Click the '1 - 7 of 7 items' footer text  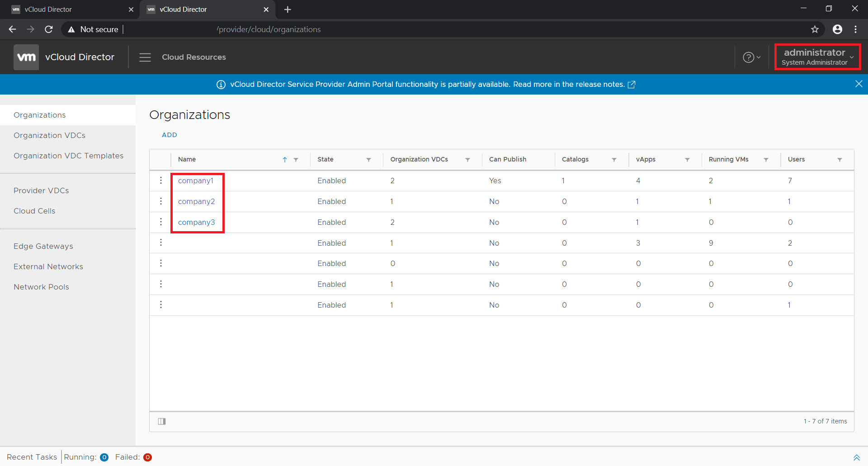[825, 422]
